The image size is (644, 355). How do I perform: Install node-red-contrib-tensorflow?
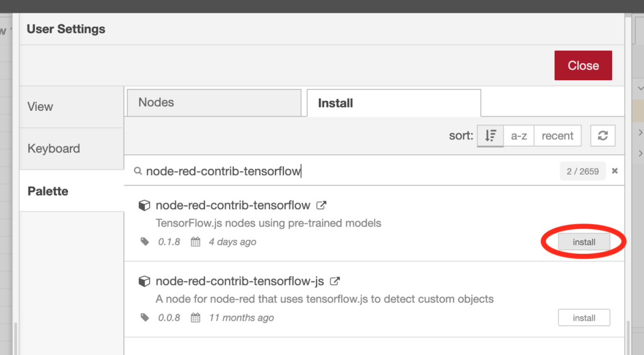(583, 242)
